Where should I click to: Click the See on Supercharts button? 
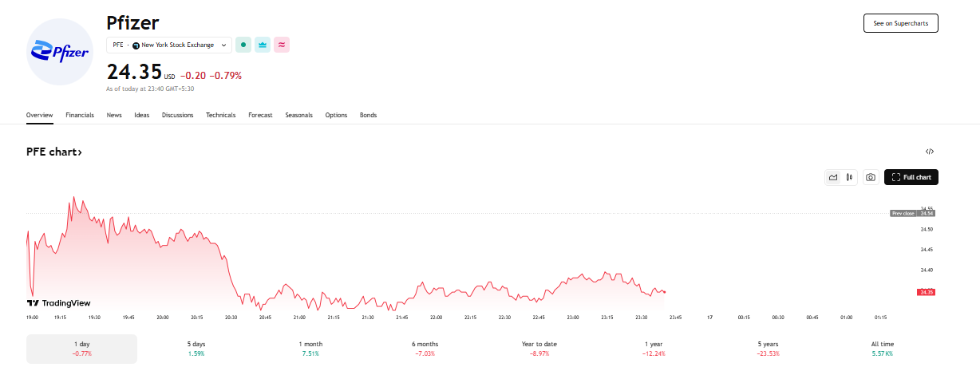(900, 23)
